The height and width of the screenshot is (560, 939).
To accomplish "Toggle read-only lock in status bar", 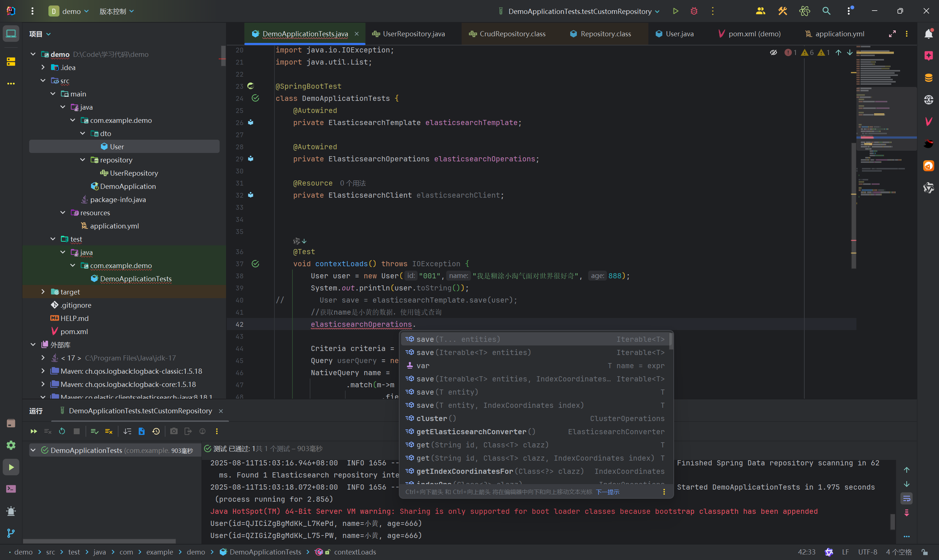I will tap(925, 552).
